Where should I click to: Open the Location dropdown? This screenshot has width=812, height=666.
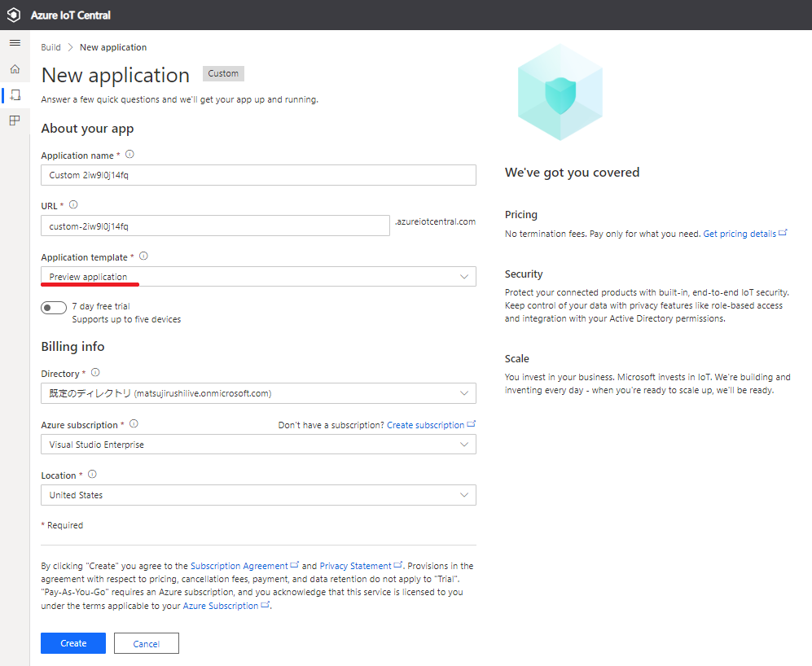click(x=258, y=495)
